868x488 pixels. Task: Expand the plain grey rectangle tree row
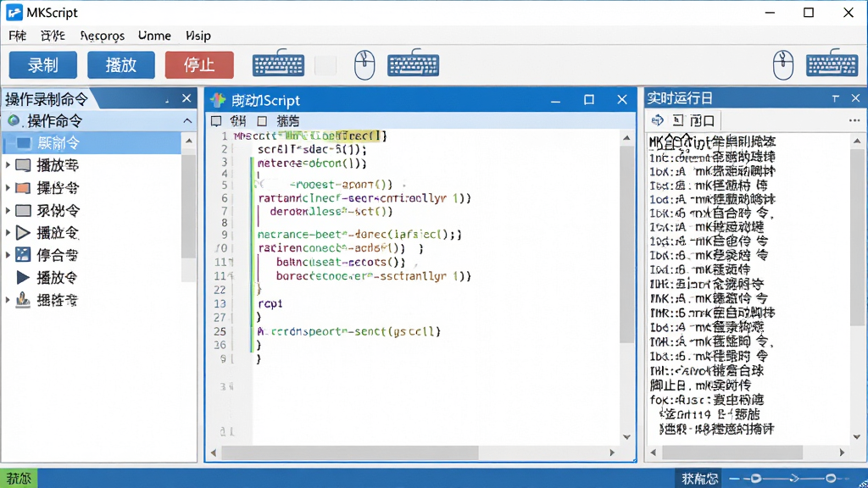point(8,210)
